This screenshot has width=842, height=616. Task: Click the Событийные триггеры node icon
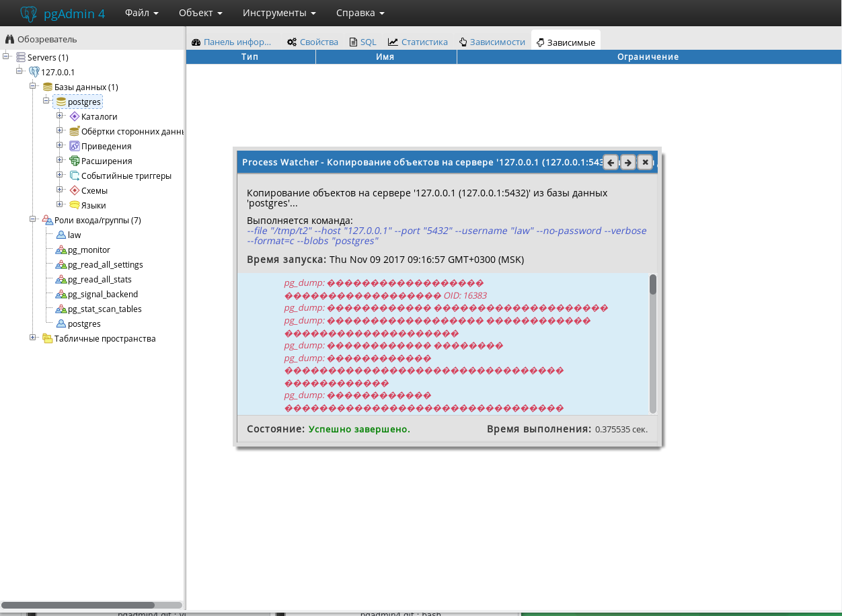75,176
